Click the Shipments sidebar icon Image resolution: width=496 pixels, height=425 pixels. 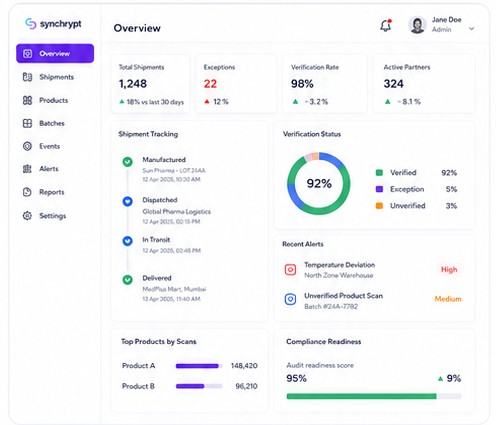click(x=27, y=77)
